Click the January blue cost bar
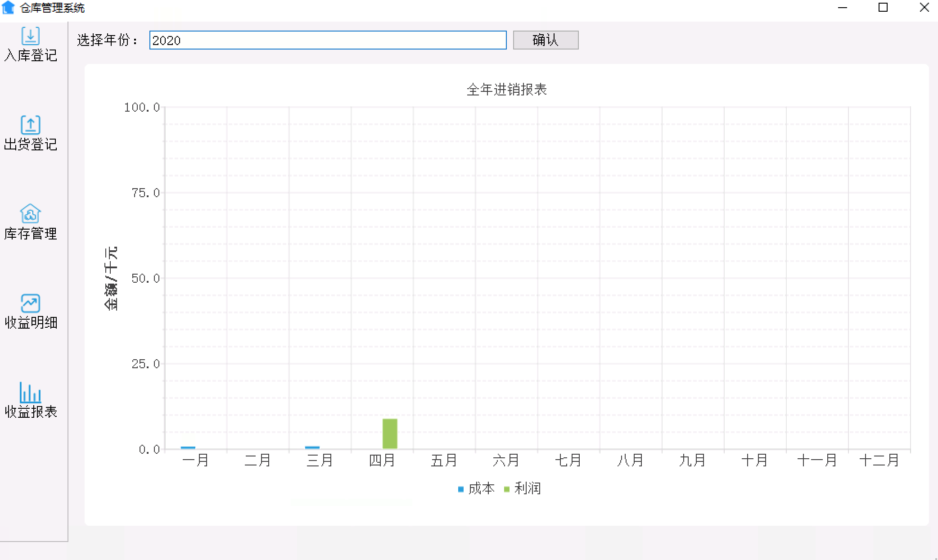The image size is (938, 560). (189, 447)
